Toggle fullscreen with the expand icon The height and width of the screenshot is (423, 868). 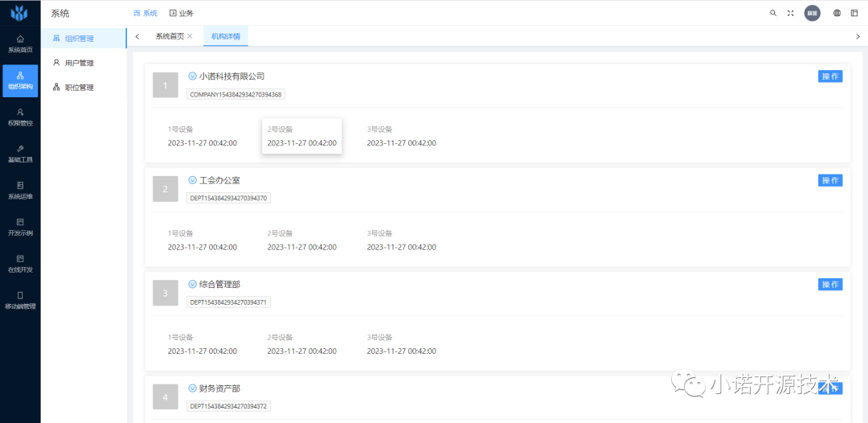(791, 14)
